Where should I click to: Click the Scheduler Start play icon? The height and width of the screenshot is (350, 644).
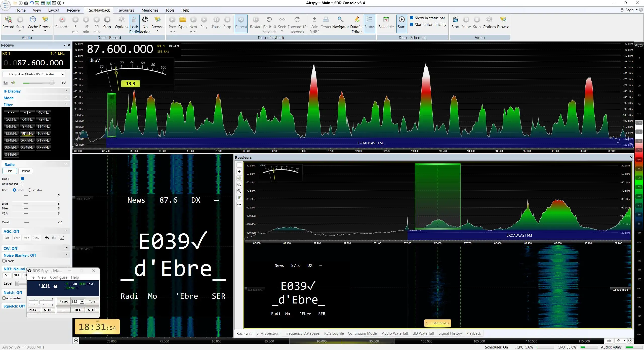coord(401,19)
